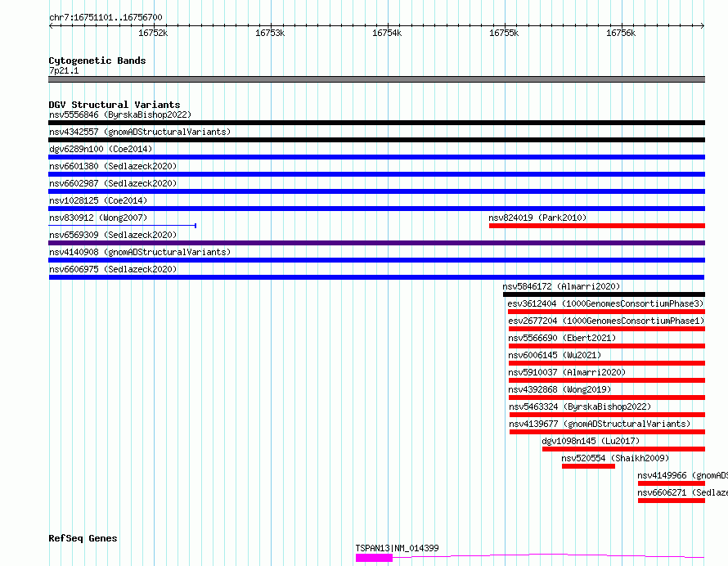Select nsv830912 (Wong2007) variant label
This screenshot has height=566, width=728.
coord(98,218)
